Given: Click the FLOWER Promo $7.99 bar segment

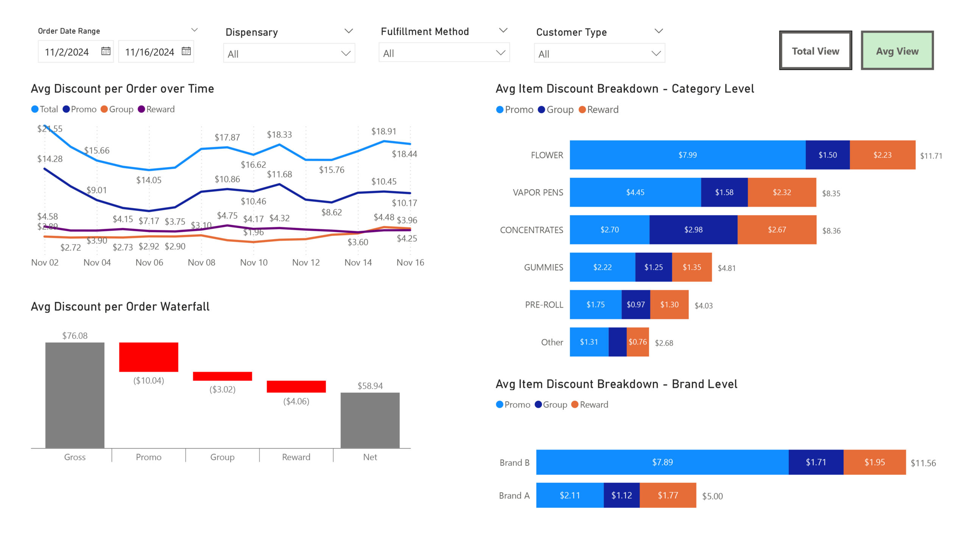Looking at the screenshot, I should [x=687, y=155].
